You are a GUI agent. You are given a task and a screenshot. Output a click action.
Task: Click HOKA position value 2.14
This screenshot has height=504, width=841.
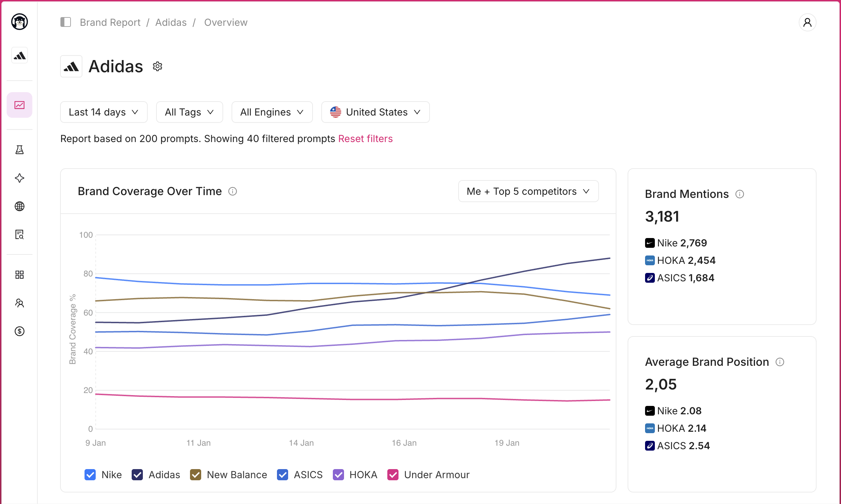[x=697, y=428]
